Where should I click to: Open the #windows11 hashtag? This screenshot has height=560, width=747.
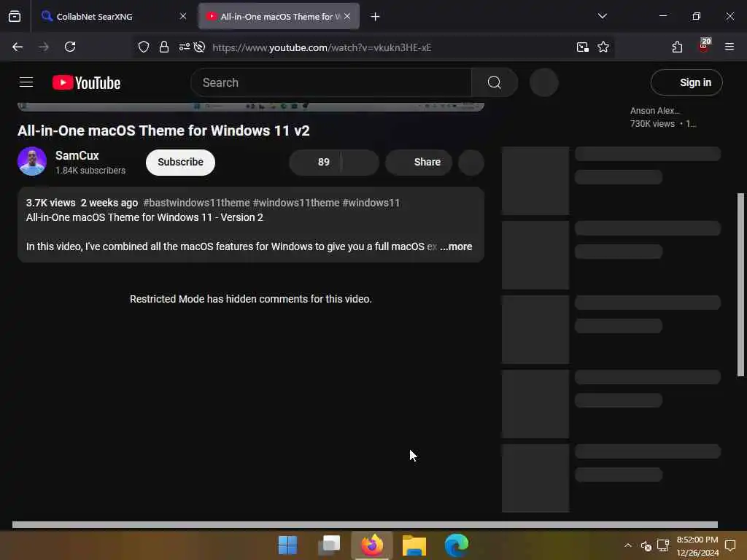tap(371, 203)
